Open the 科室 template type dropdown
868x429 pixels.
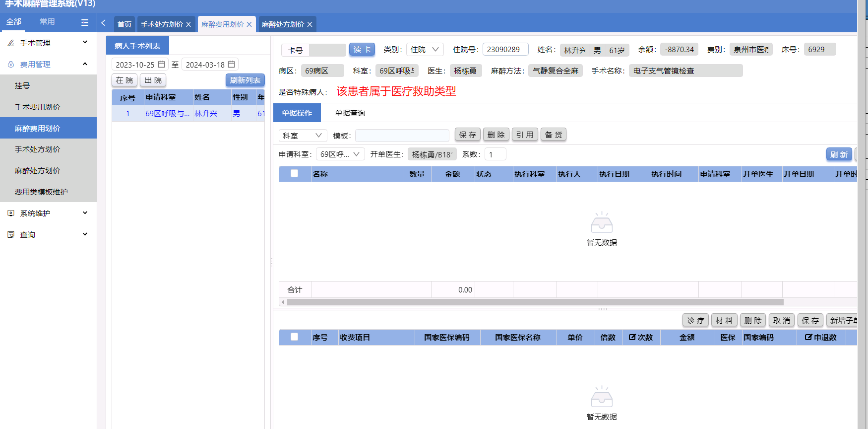click(303, 136)
